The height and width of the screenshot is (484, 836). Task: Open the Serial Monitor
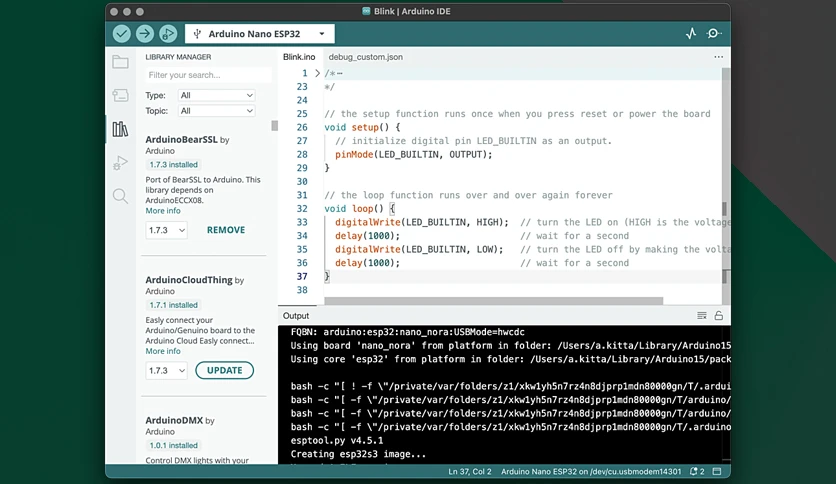tap(713, 34)
